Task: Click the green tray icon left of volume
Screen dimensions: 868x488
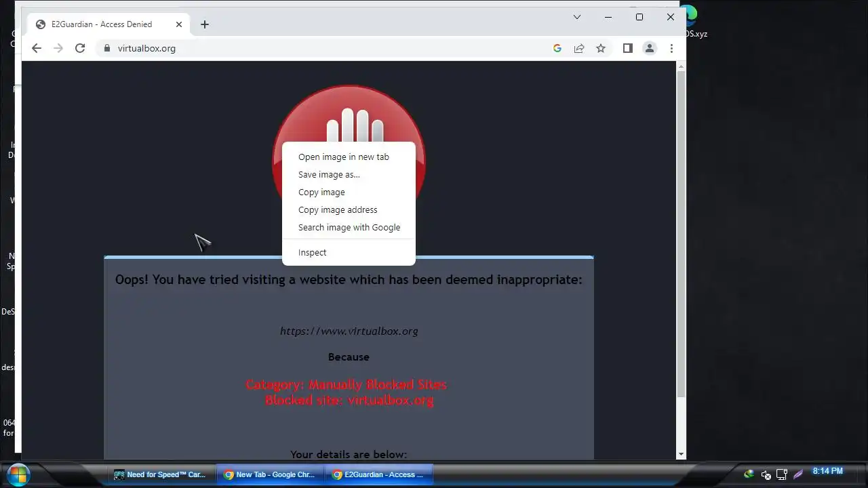Action: click(x=749, y=474)
